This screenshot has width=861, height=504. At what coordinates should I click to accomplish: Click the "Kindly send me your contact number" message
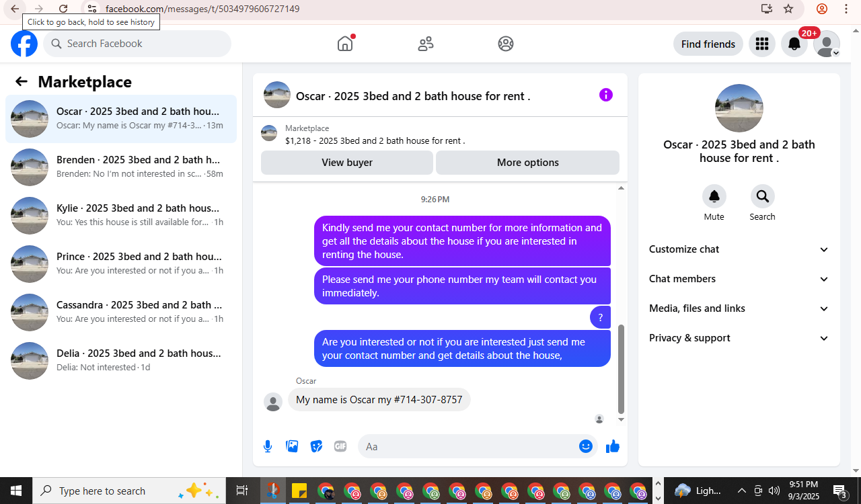point(462,241)
